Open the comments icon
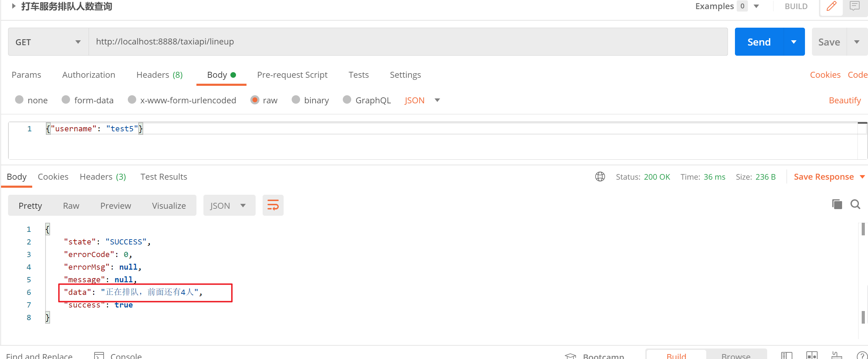868x359 pixels. [x=854, y=6]
